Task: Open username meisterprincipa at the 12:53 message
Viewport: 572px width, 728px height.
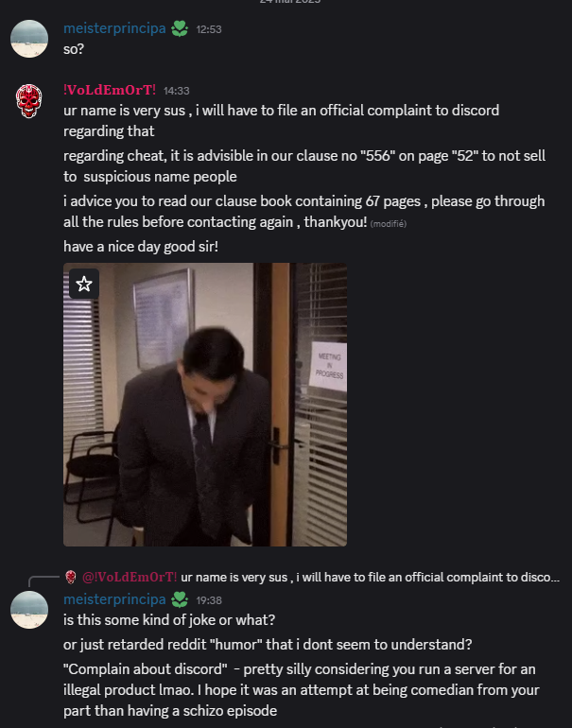Action: click(x=114, y=28)
